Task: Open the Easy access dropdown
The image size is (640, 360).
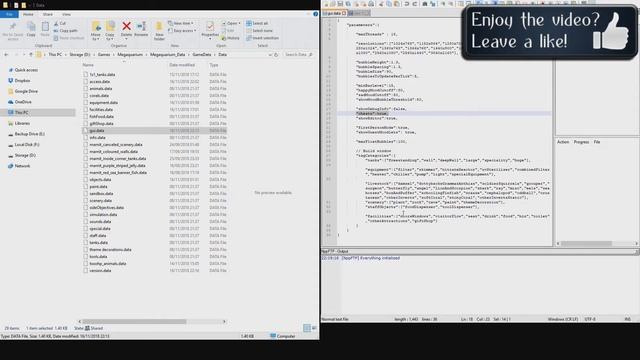Action: click(x=182, y=31)
